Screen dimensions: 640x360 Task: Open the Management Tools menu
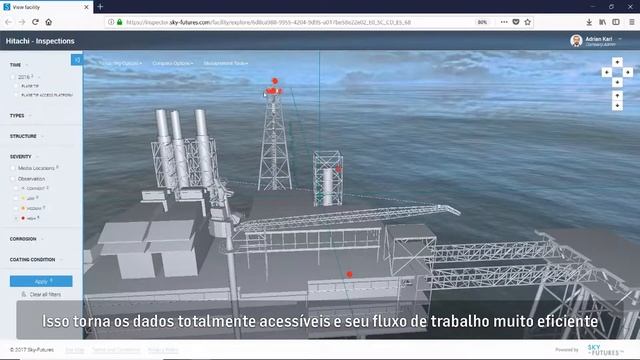226,63
